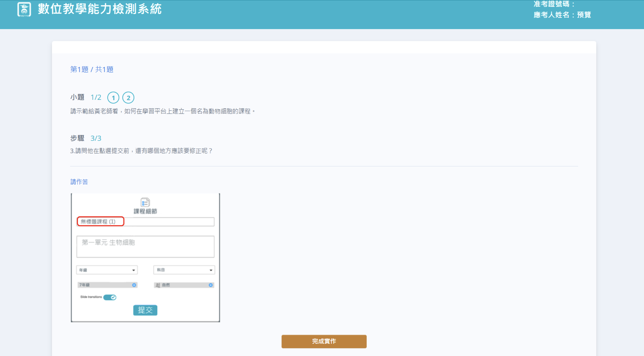Image resolution: width=644 pixels, height=356 pixels.
Task: Click the 自然 selected subject tag
Action: (184, 285)
